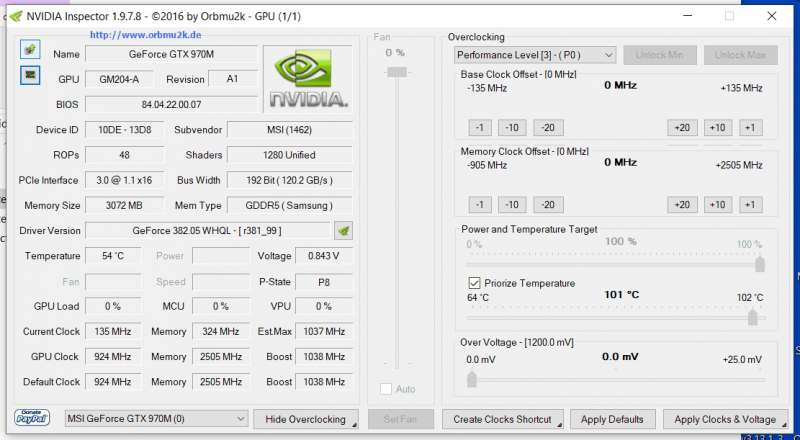Enable the Auto fan checkbox

(386, 389)
